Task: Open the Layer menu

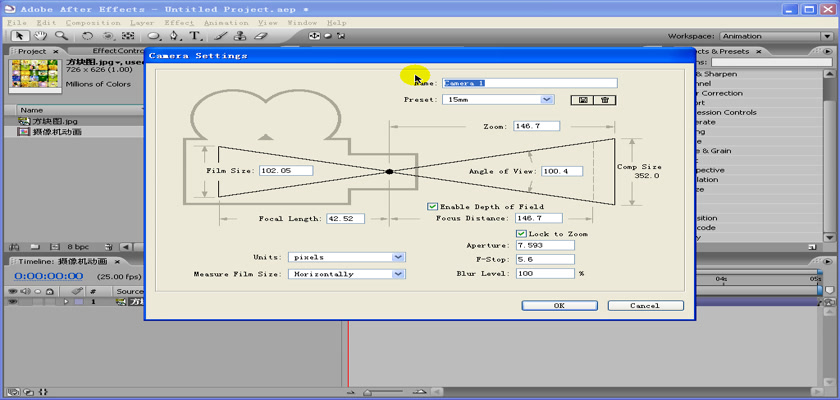Action: (x=142, y=23)
